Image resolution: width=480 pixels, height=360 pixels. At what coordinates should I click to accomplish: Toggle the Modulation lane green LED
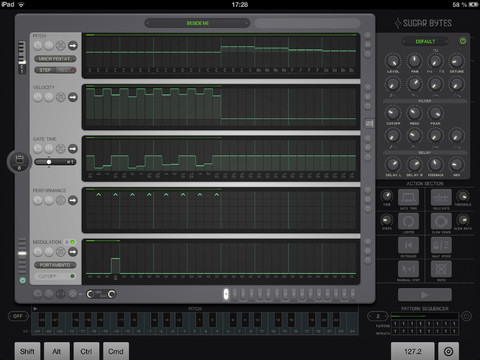pos(72,242)
